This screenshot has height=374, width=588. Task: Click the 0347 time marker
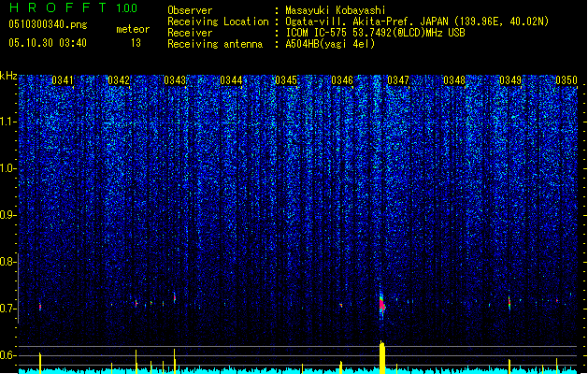398,80
